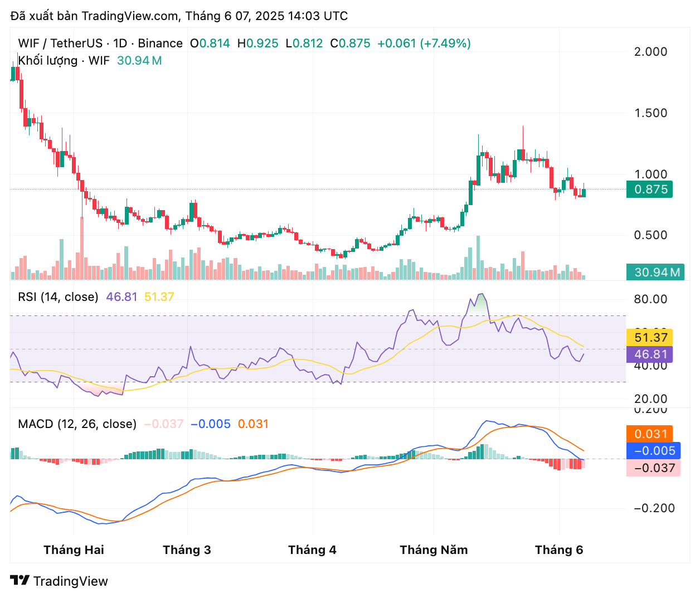Click the pink −0.037 histogram axis tag
This screenshot has height=598, width=700.
(x=653, y=468)
